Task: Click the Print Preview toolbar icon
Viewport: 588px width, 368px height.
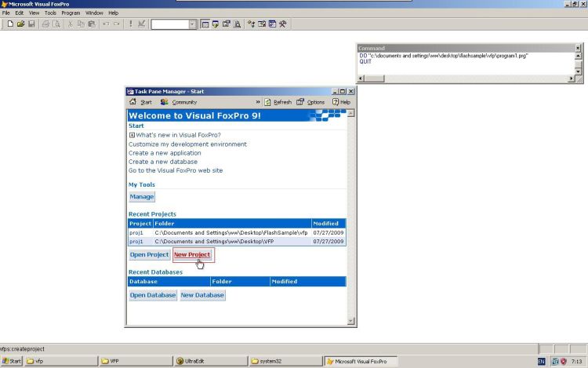Action: 56,24
